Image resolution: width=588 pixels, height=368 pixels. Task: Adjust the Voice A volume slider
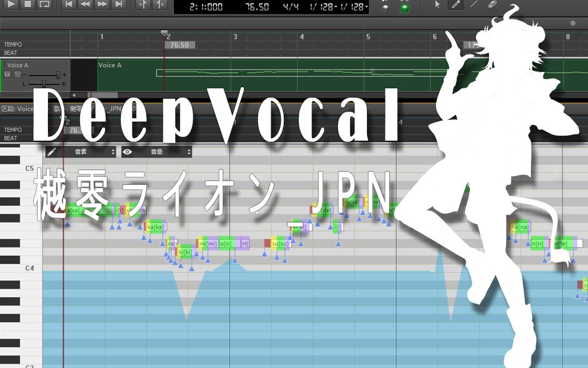[58, 75]
